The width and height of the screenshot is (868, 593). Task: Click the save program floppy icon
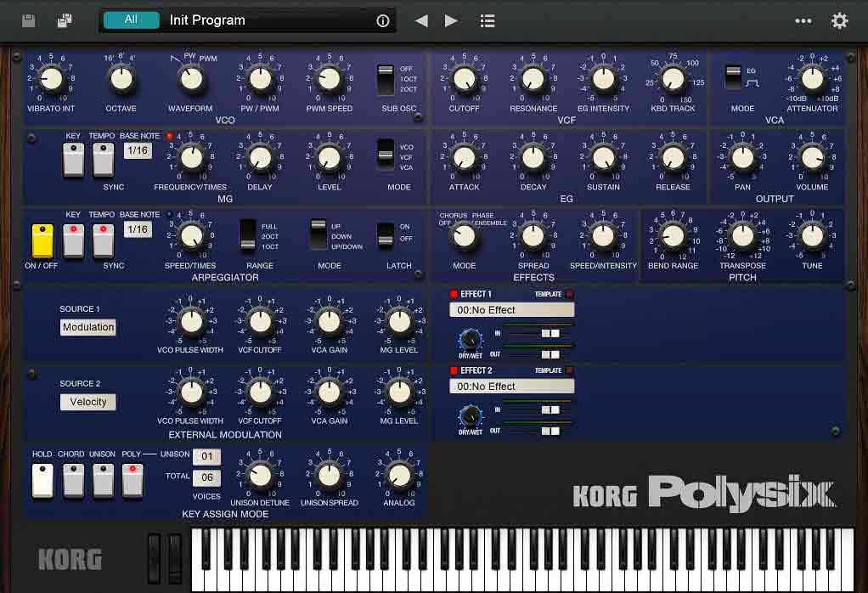(x=28, y=20)
